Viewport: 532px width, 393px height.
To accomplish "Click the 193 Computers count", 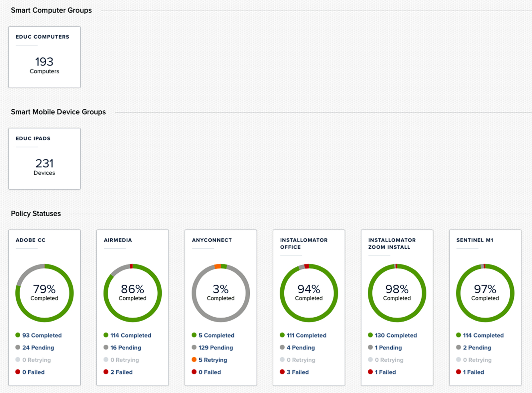I will coord(44,65).
